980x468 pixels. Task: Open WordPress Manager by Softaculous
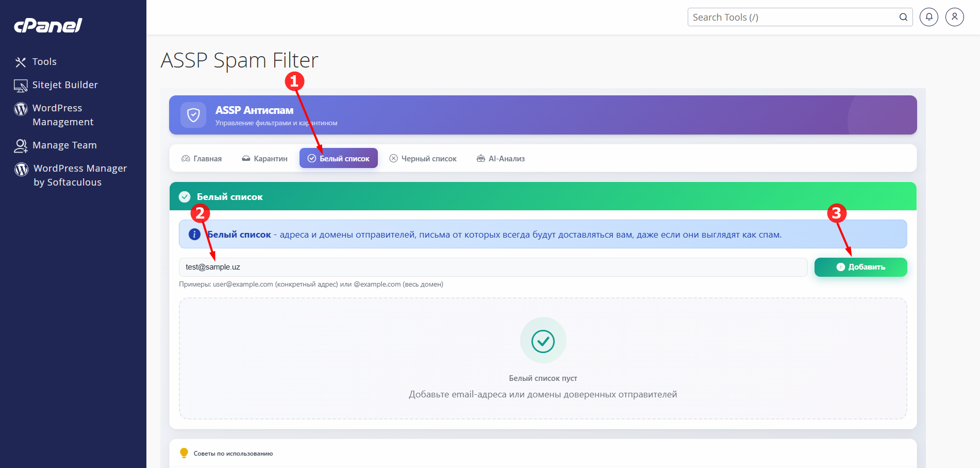pyautogui.click(x=80, y=175)
